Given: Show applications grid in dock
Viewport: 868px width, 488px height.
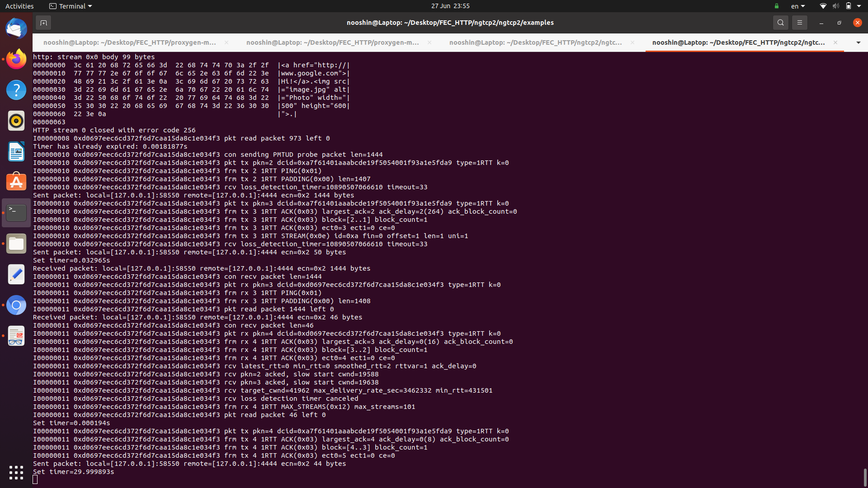Looking at the screenshot, I should coord(16,472).
